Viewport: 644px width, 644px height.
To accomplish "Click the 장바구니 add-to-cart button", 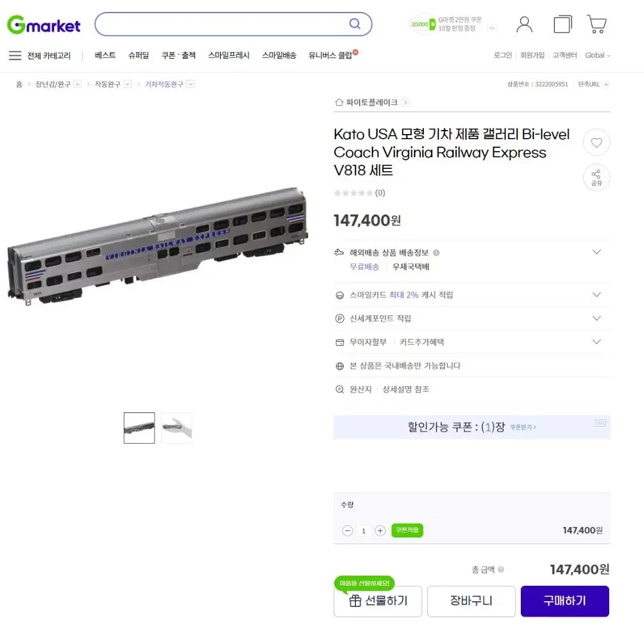I will click(471, 601).
